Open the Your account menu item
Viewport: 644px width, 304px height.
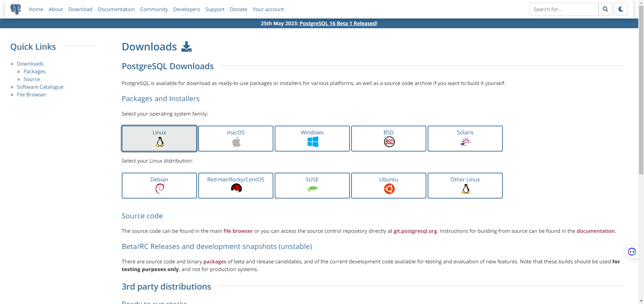[x=268, y=9]
